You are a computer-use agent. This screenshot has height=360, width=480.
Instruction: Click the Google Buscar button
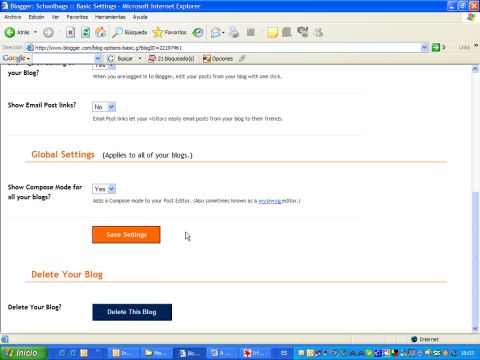[121, 59]
